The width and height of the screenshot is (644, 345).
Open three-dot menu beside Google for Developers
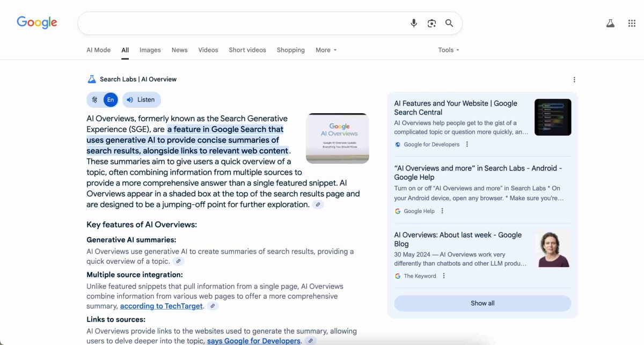(467, 144)
